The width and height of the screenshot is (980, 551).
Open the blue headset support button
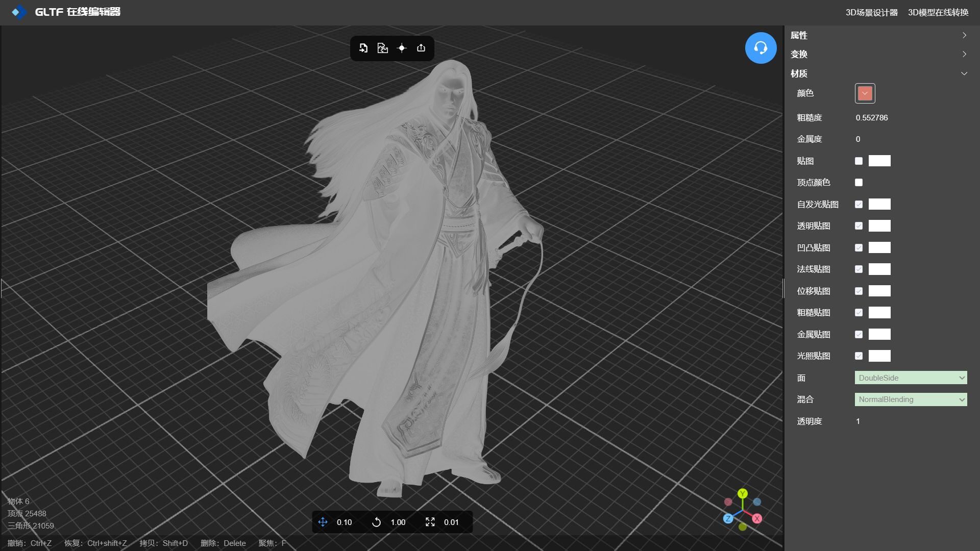[x=761, y=48]
